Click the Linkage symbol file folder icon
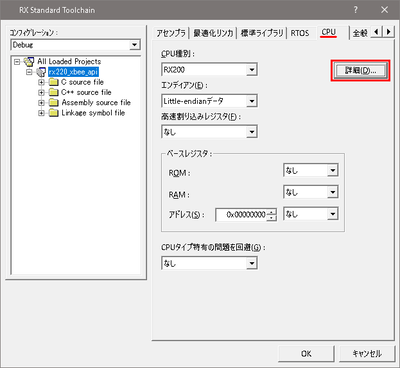 [54, 113]
